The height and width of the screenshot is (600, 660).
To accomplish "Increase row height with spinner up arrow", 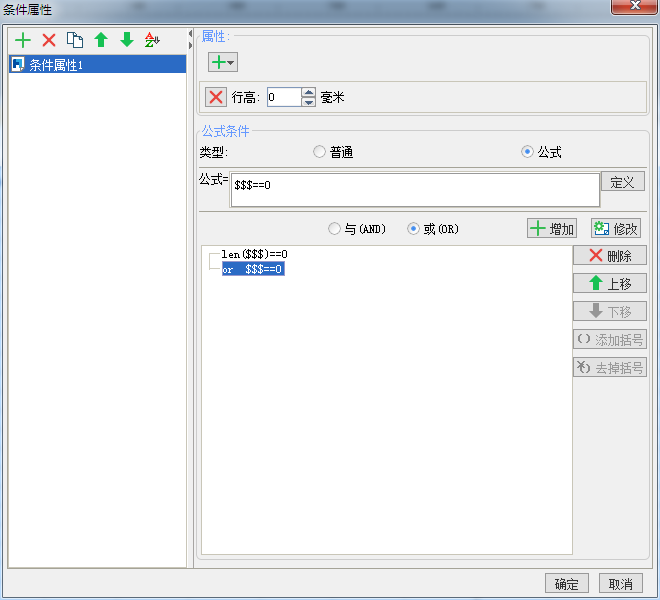I will 309,93.
